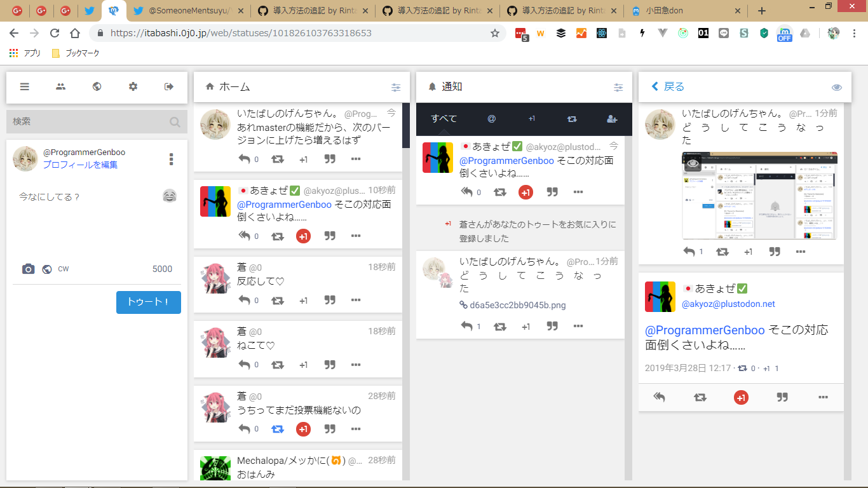Unfavourite 蒼's うちってまだ投票機能ないの toot

click(303, 429)
